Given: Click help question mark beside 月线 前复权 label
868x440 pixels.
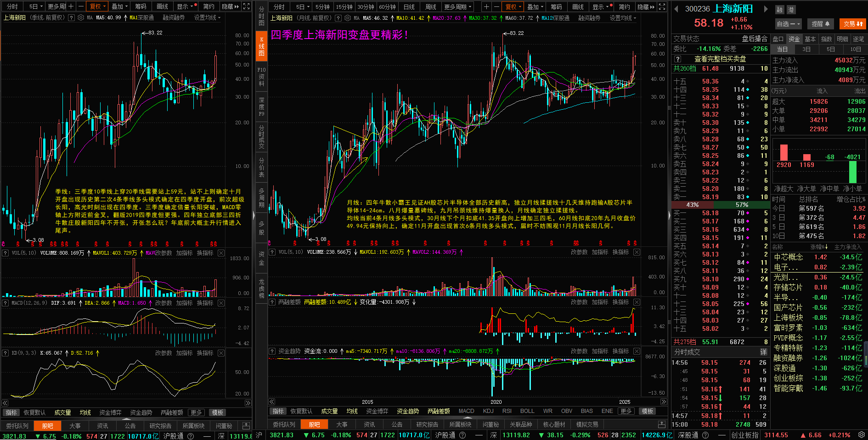Looking at the screenshot, I should click(338, 18).
